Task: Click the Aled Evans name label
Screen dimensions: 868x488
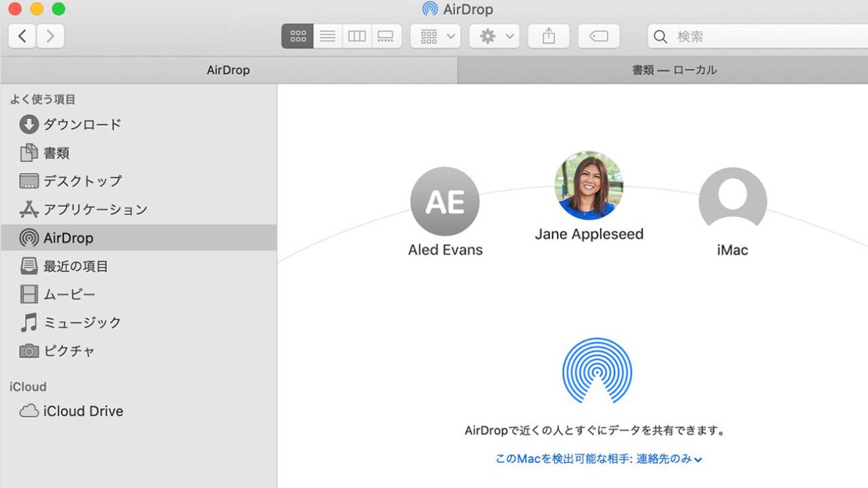Action: [x=446, y=250]
